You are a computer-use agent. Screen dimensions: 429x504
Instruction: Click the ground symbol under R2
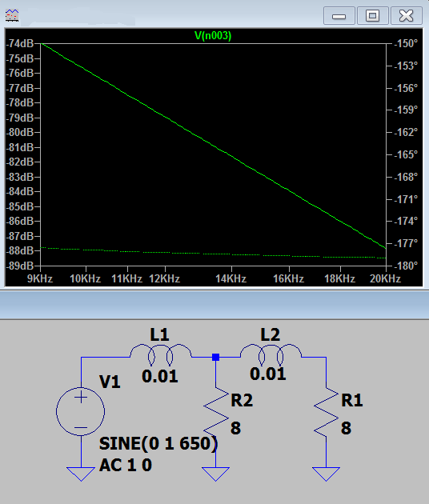pos(216,474)
